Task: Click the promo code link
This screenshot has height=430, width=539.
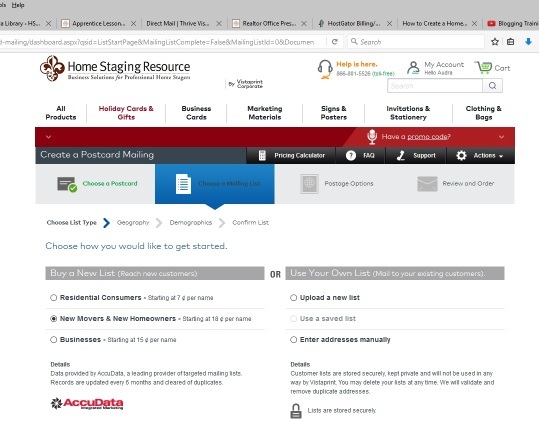Action: [428, 137]
